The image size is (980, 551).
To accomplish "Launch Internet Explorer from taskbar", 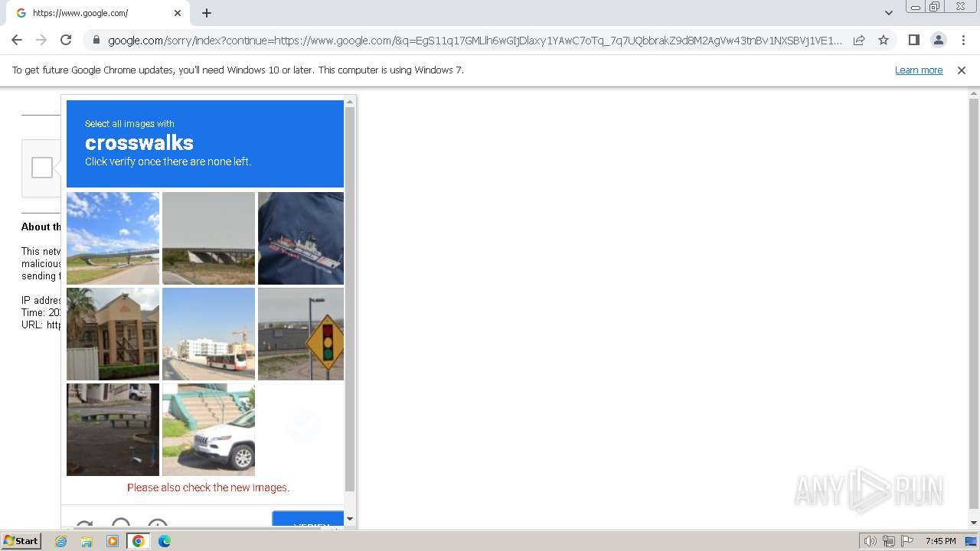I will (x=61, y=541).
